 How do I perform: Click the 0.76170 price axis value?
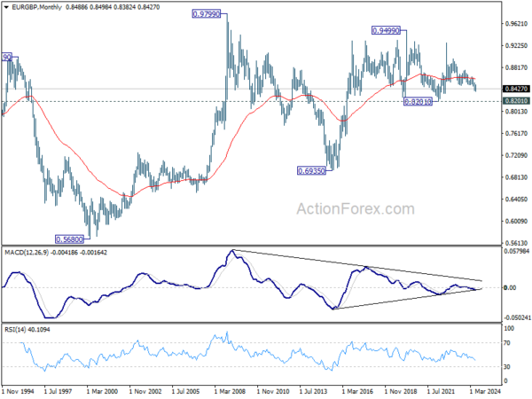[516, 134]
